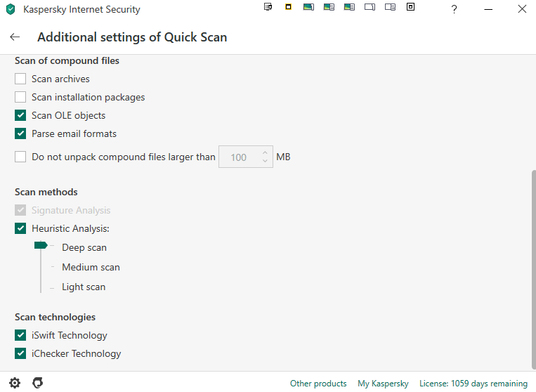Image resolution: width=536 pixels, height=392 pixels.
Task: Uncheck Parse email formats
Action: [x=20, y=133]
